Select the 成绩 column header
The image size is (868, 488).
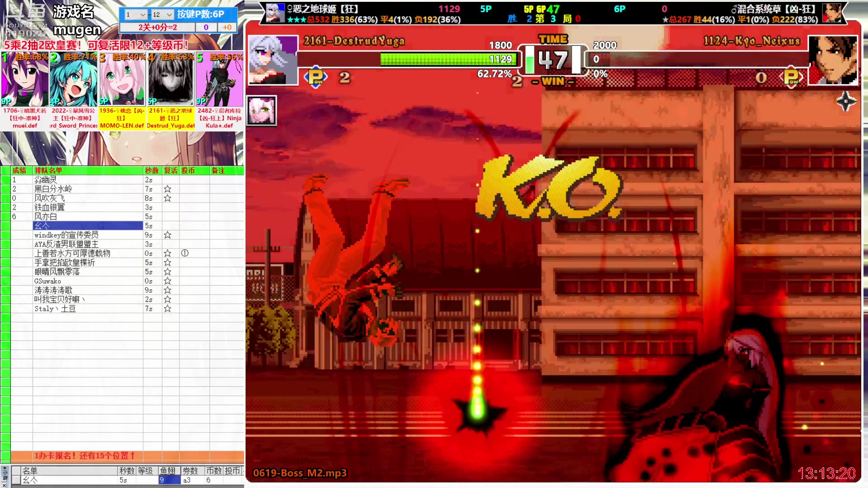click(x=22, y=170)
